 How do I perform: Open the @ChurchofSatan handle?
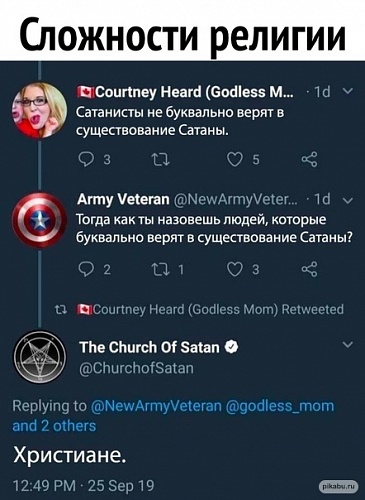tap(137, 368)
